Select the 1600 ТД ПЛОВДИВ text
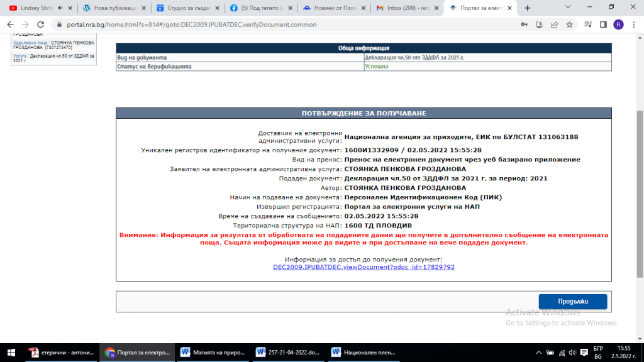 click(x=378, y=226)
